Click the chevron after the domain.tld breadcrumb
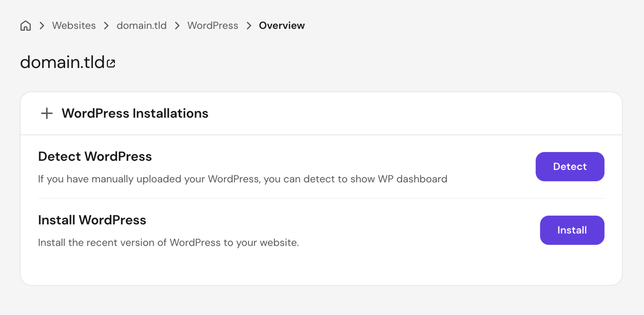644x315 pixels. (x=177, y=26)
